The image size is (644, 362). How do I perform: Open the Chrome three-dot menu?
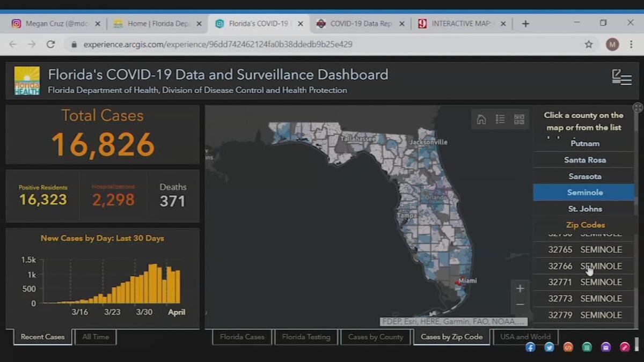631,45
